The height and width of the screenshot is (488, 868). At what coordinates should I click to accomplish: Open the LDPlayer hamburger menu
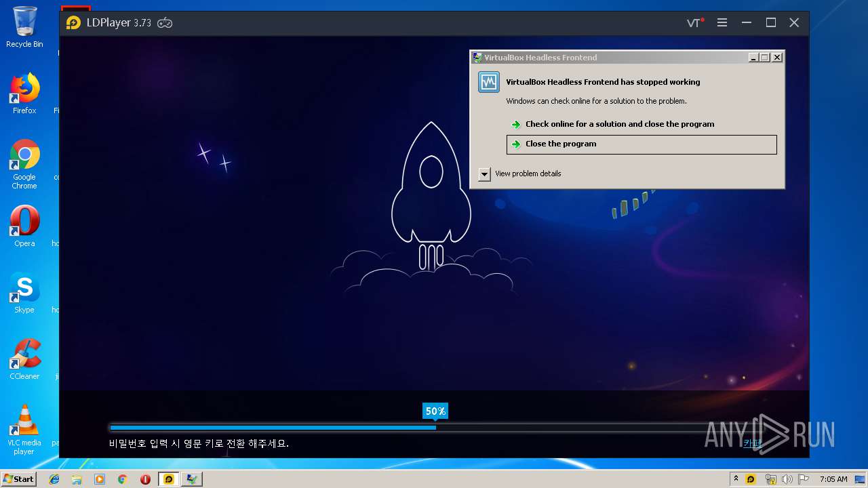722,22
